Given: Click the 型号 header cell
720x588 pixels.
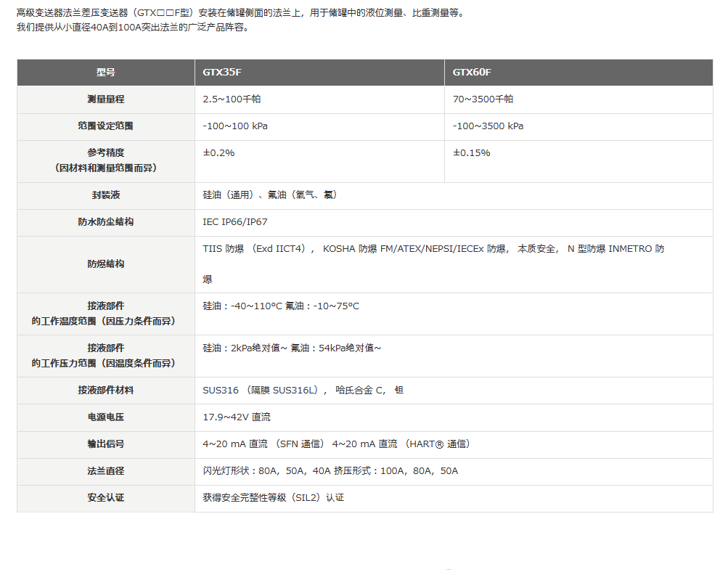Looking at the screenshot, I should click(x=106, y=72).
